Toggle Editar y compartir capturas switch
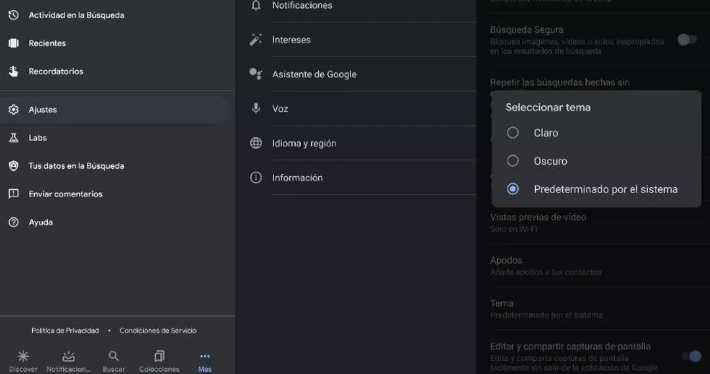 pyautogui.click(x=691, y=356)
